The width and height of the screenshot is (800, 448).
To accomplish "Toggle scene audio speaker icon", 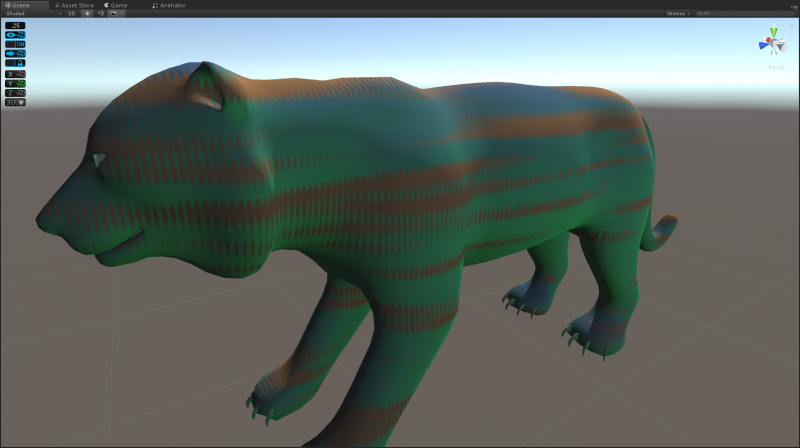I will point(100,14).
